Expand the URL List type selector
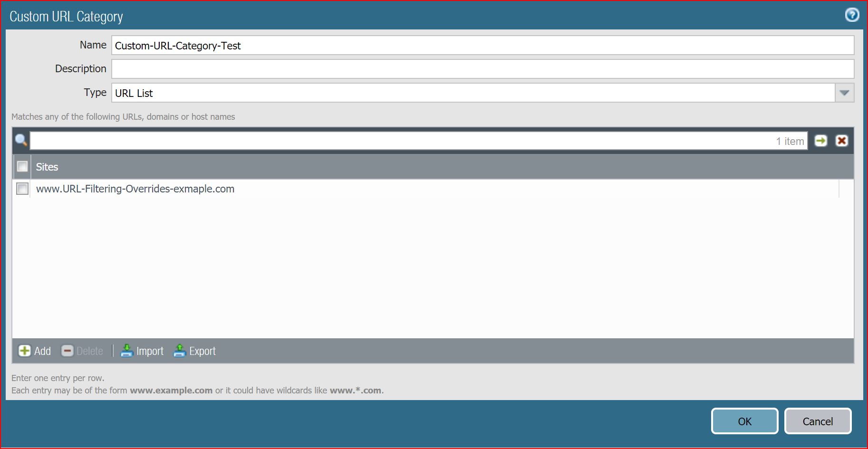 coord(844,93)
